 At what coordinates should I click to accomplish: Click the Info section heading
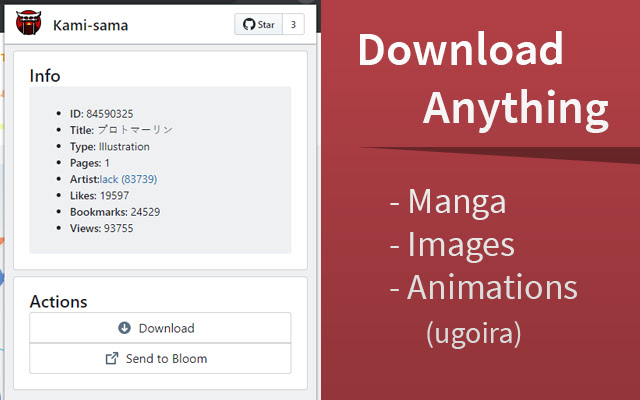tap(45, 76)
